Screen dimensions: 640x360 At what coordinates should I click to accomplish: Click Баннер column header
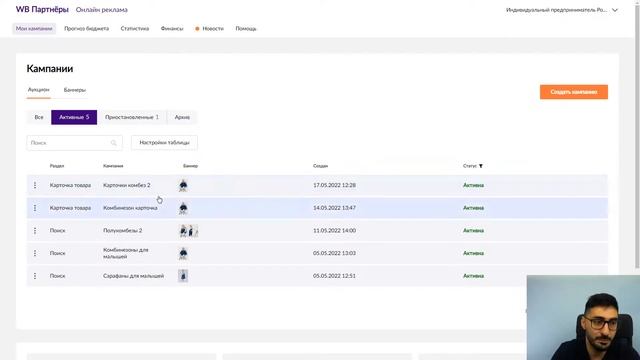click(190, 166)
